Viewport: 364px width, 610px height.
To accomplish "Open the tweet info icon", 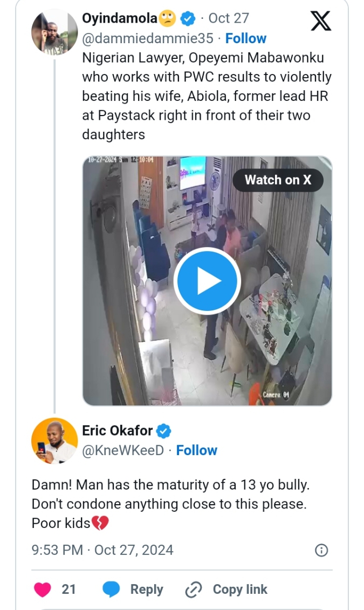I will [x=321, y=550].
